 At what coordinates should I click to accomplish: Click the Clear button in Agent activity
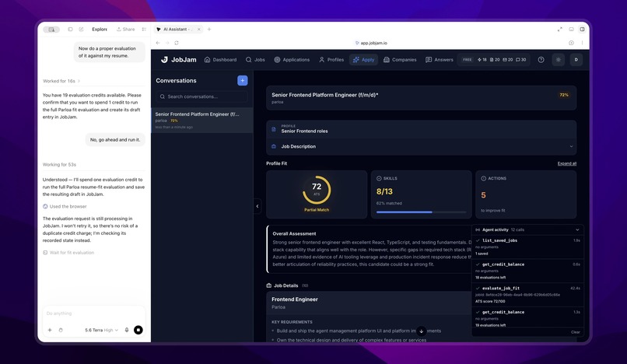tap(575, 332)
